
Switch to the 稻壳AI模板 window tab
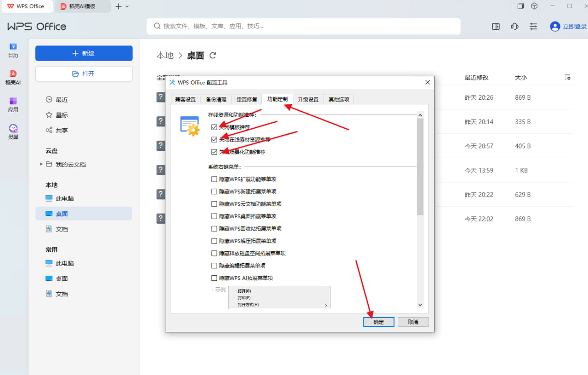tap(82, 6)
